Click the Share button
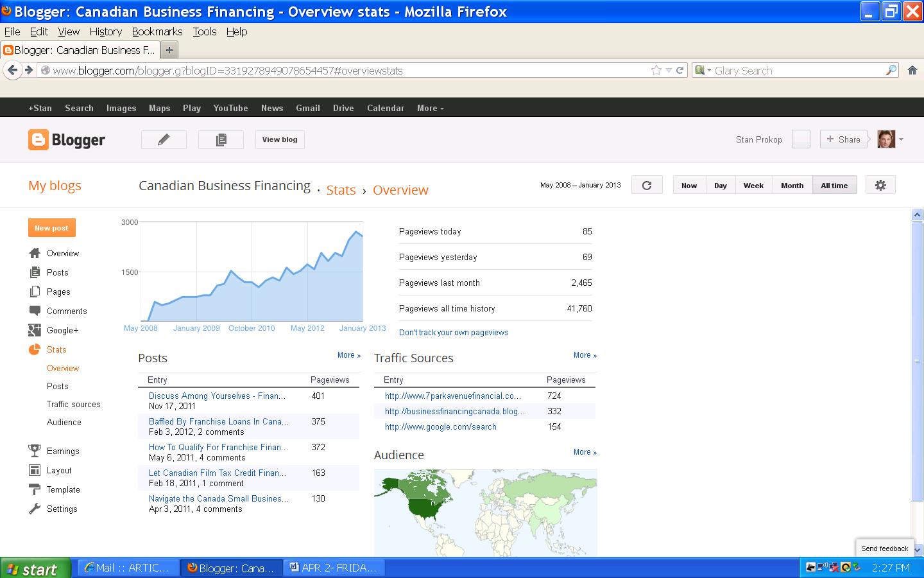The height and width of the screenshot is (578, 924). coord(843,139)
